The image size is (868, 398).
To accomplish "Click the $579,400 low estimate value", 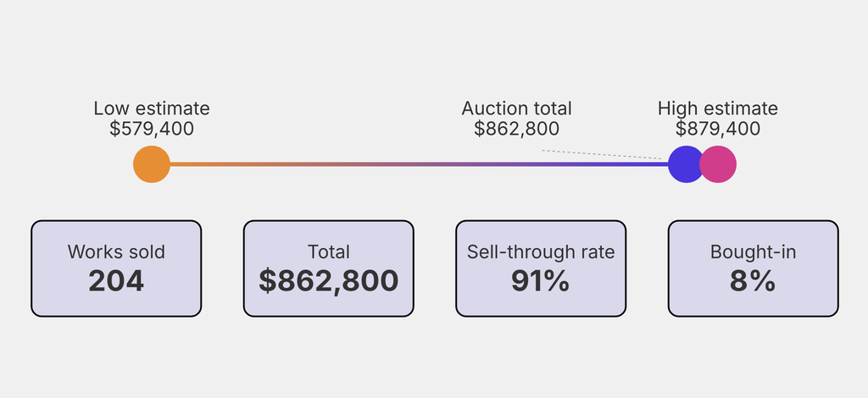I will [152, 129].
